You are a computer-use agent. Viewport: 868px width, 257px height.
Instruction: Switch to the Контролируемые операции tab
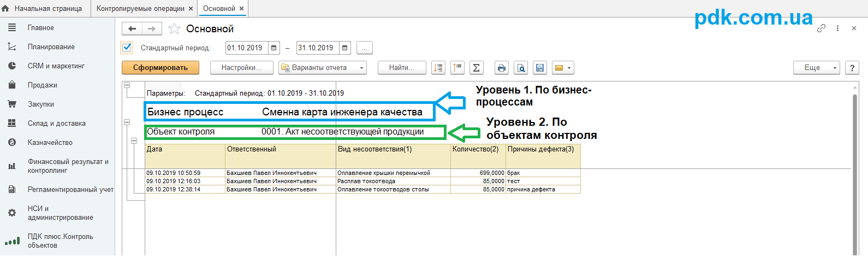(145, 8)
